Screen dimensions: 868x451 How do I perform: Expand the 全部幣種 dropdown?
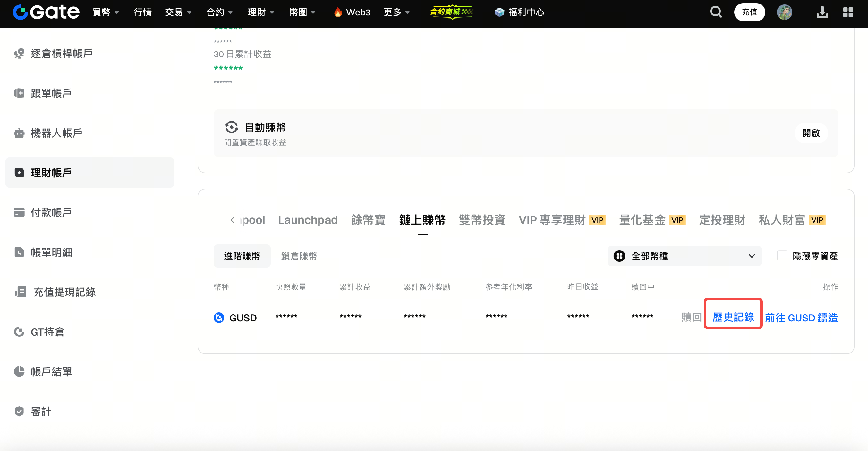click(x=684, y=256)
